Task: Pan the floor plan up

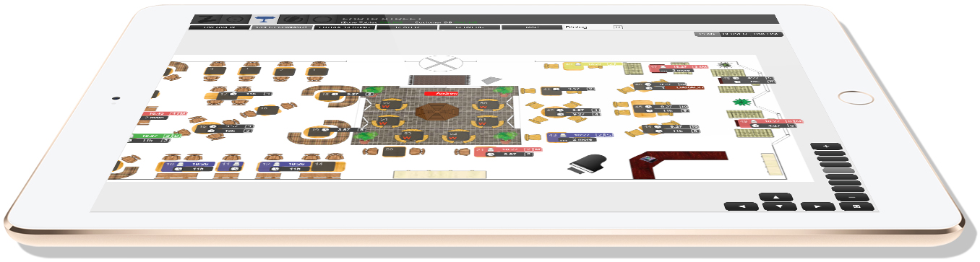Action: [x=777, y=196]
